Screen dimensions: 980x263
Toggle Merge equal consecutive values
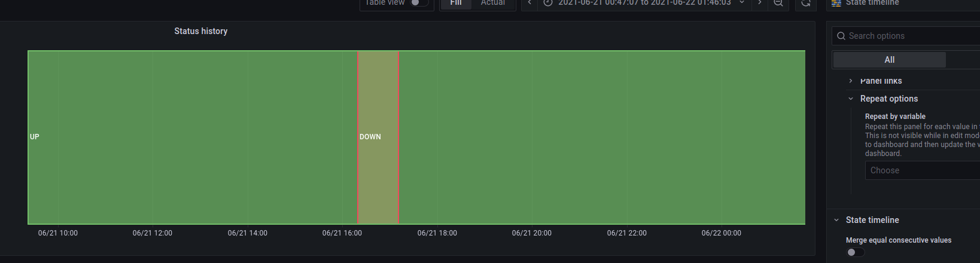855,252
